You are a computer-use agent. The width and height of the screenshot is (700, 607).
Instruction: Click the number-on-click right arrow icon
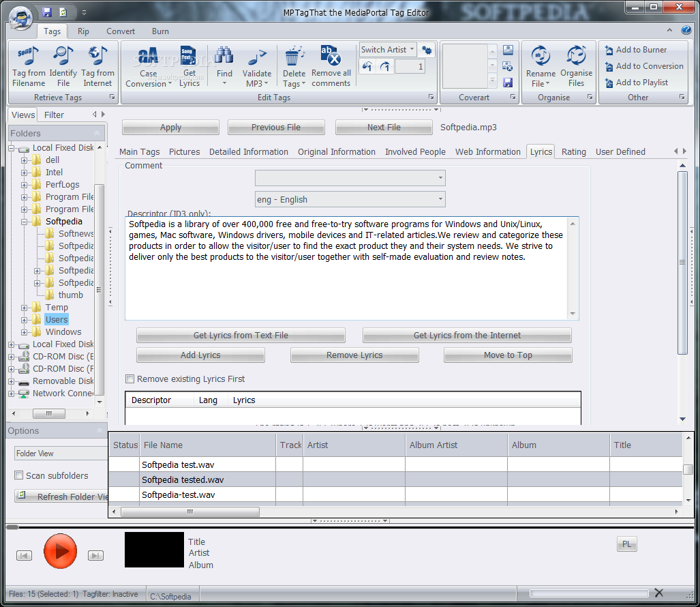[385, 67]
